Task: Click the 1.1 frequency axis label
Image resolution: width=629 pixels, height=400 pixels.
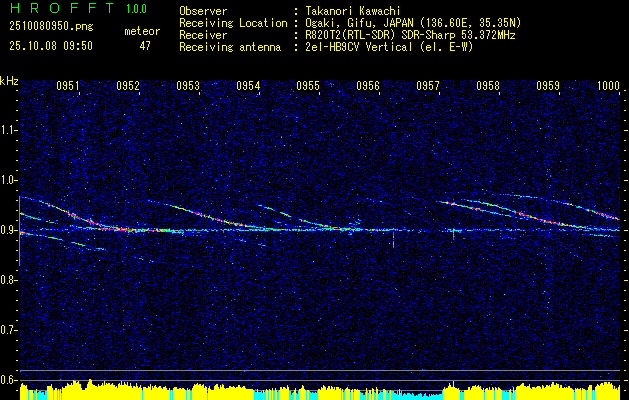Action: pyautogui.click(x=8, y=130)
